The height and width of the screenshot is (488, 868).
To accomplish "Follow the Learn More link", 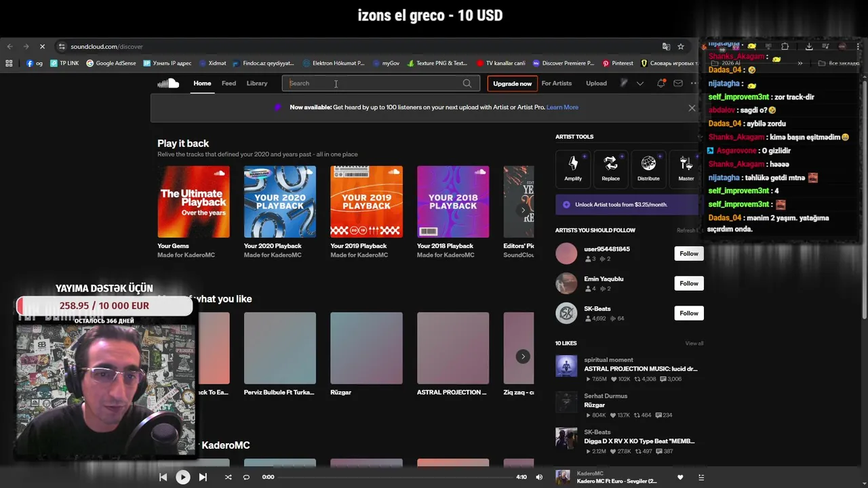I will tap(562, 107).
